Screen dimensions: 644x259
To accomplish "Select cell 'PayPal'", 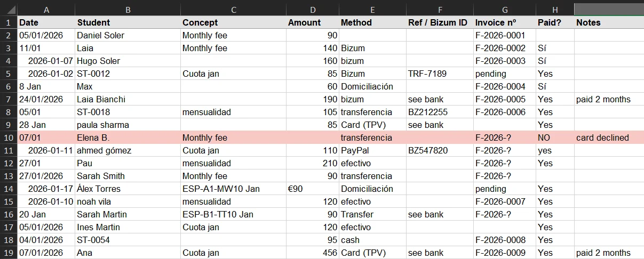I will coord(372,150).
